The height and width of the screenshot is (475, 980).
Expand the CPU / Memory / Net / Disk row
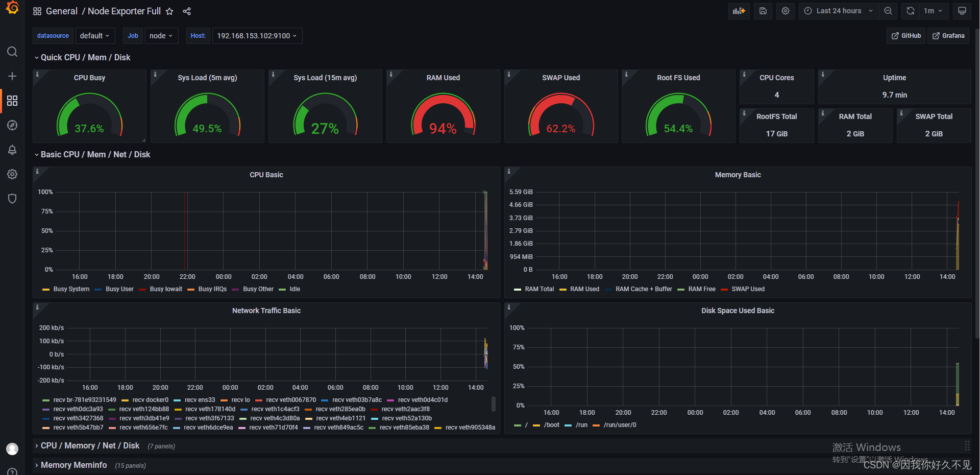[90, 446]
